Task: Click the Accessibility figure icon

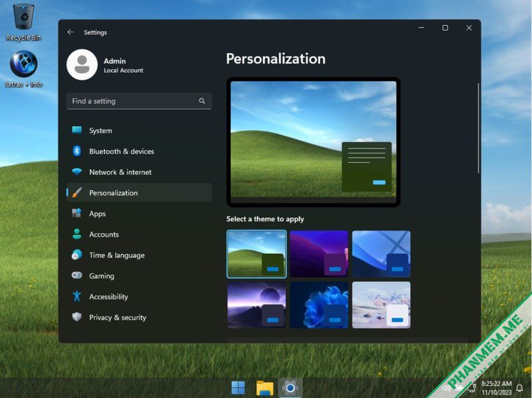Action: [77, 296]
